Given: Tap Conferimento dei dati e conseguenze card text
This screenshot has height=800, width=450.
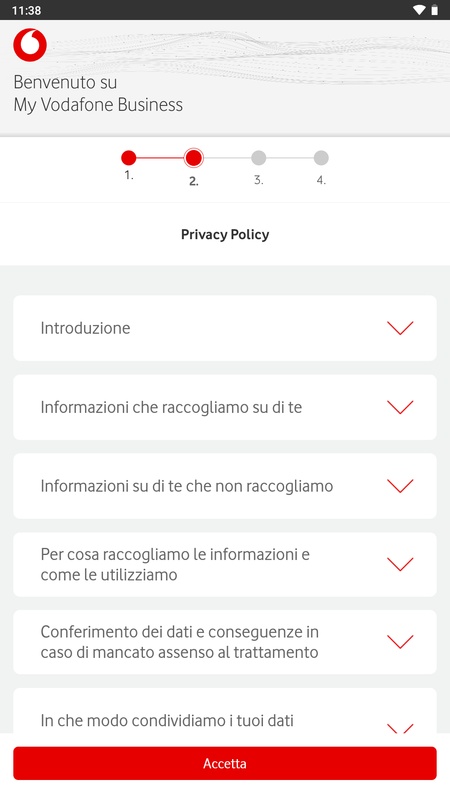Looking at the screenshot, I should click(180, 642).
